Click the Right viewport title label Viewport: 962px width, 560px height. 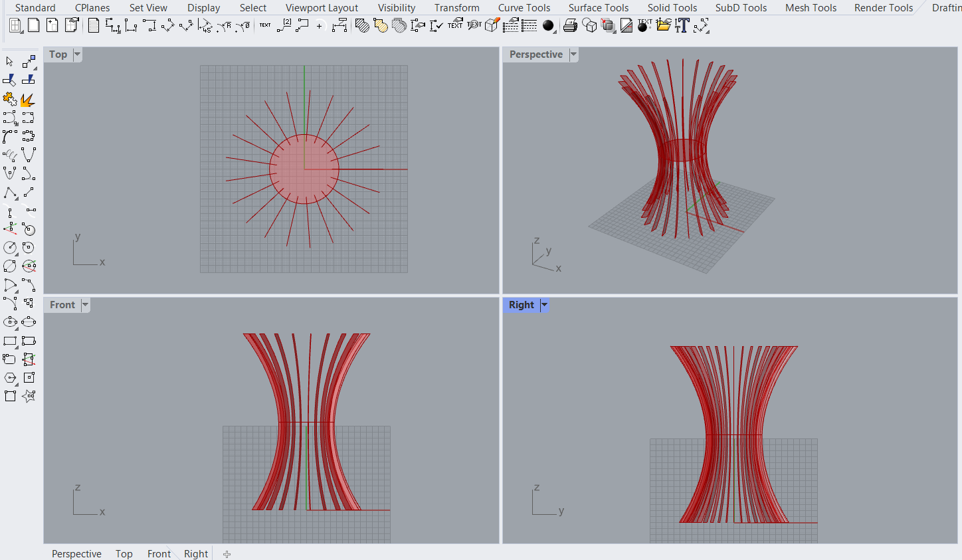[521, 305]
